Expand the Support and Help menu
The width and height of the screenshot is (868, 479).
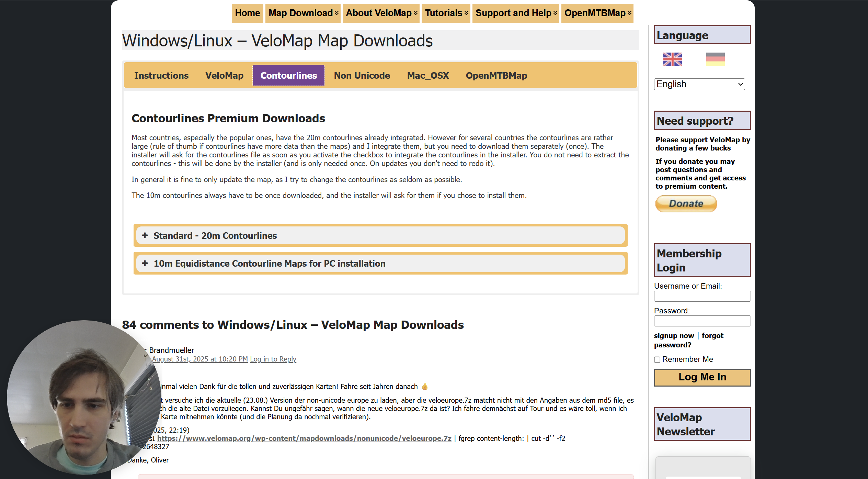pyautogui.click(x=516, y=13)
